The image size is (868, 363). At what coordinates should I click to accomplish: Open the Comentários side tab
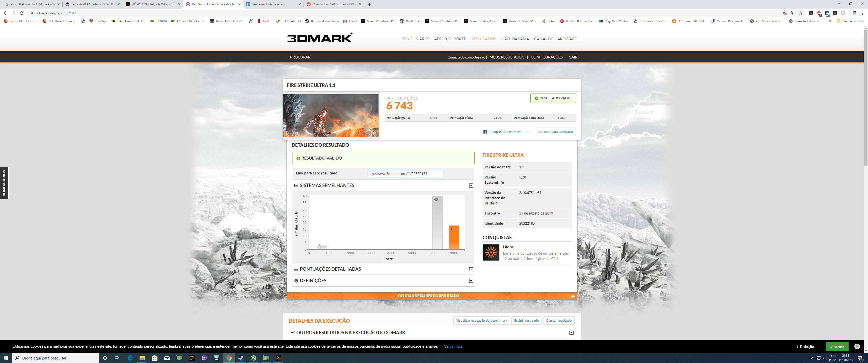(x=4, y=183)
